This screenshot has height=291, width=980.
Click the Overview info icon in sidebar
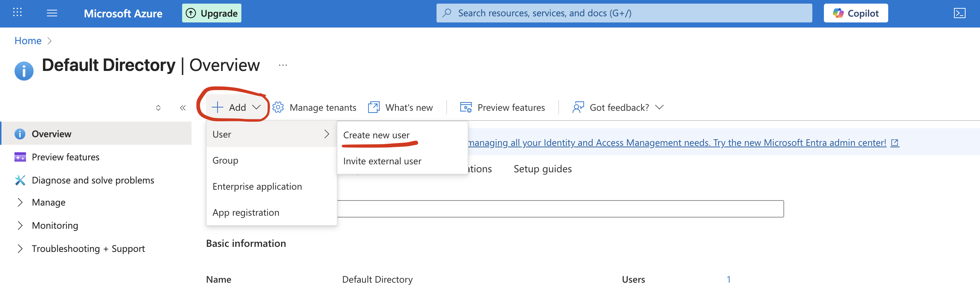tap(20, 134)
